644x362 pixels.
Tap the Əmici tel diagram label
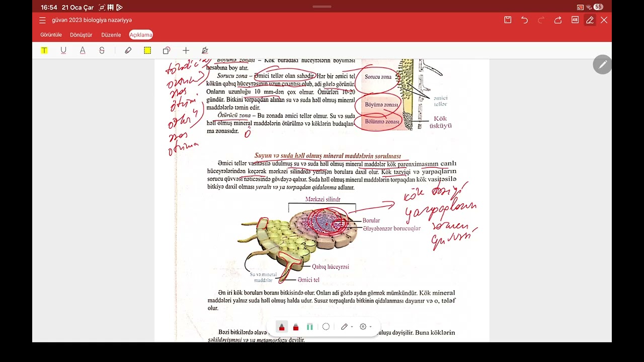click(x=308, y=280)
